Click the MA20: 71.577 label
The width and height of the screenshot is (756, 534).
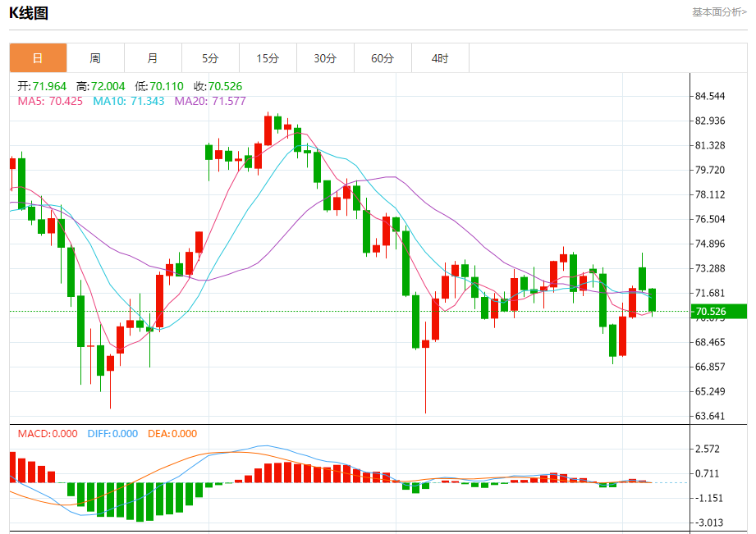coord(210,101)
